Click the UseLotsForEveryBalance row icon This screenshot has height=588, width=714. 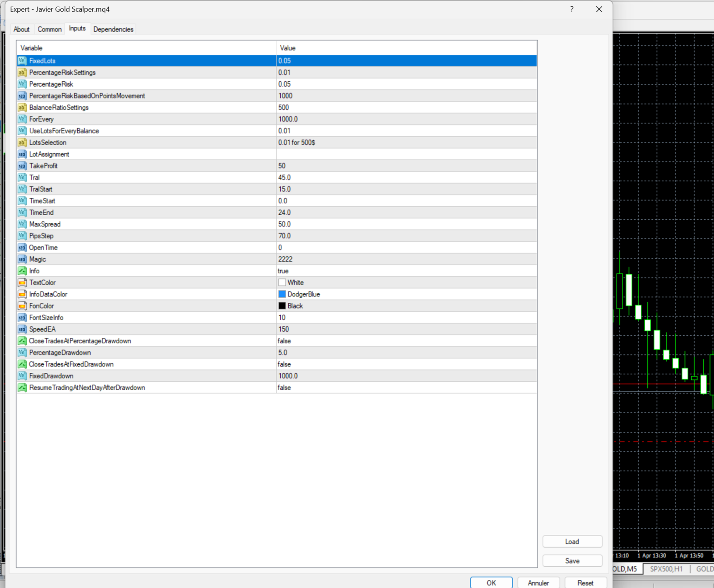22,131
